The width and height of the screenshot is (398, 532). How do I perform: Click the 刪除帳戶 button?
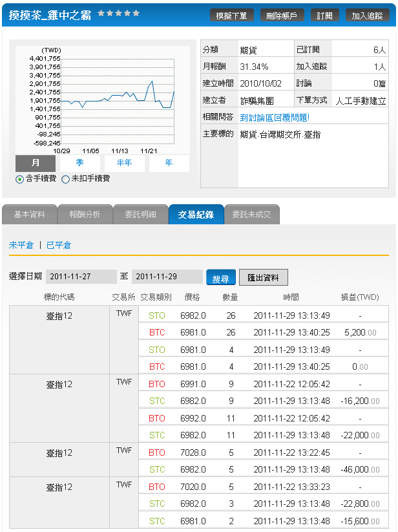coord(282,16)
